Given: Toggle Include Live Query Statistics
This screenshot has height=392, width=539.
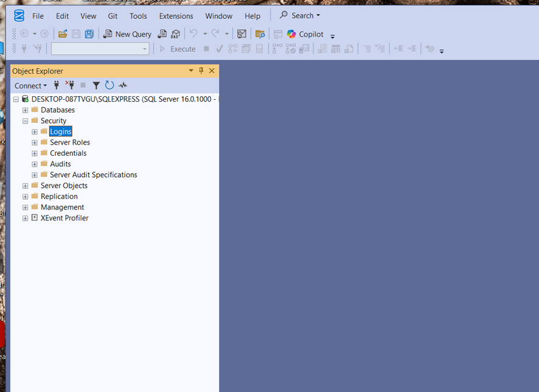Looking at the screenshot, I should [x=290, y=49].
